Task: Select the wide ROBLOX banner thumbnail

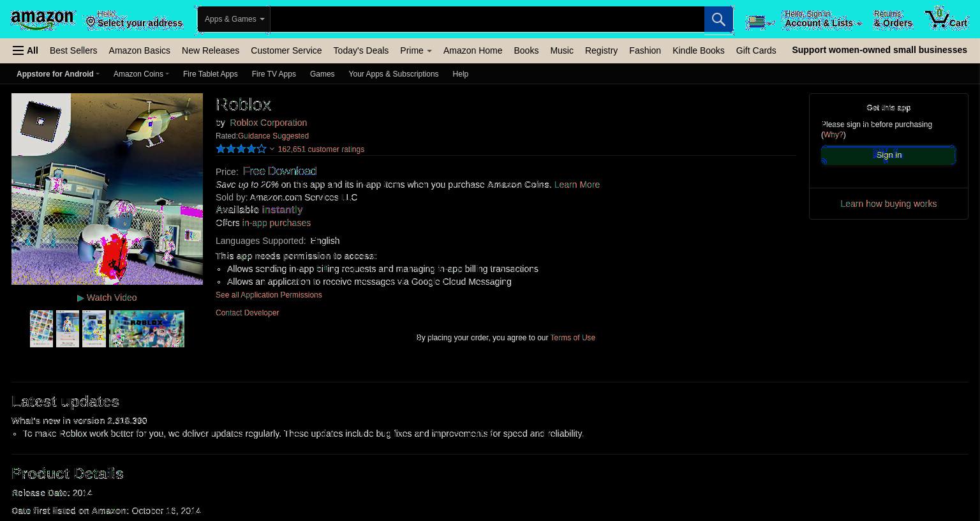Action: pyautogui.click(x=147, y=329)
